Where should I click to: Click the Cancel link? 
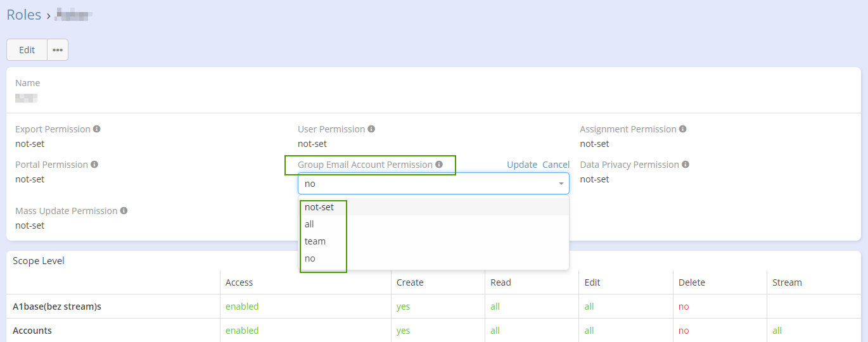556,165
